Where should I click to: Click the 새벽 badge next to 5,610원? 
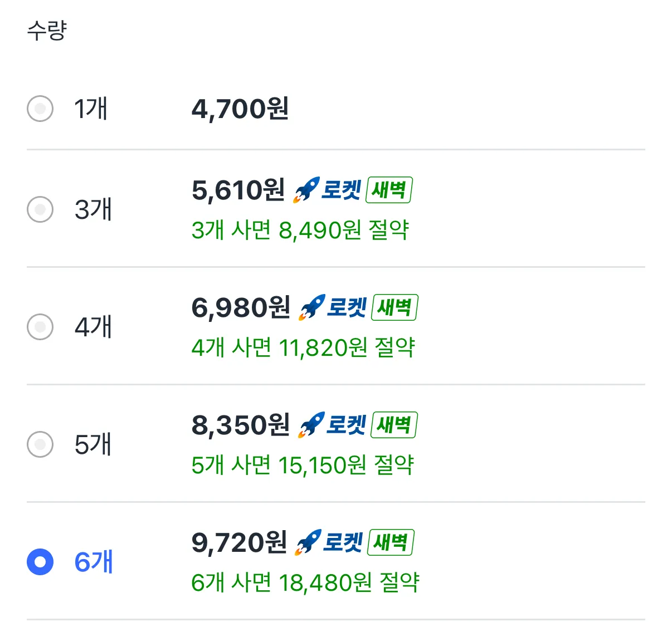pos(389,190)
